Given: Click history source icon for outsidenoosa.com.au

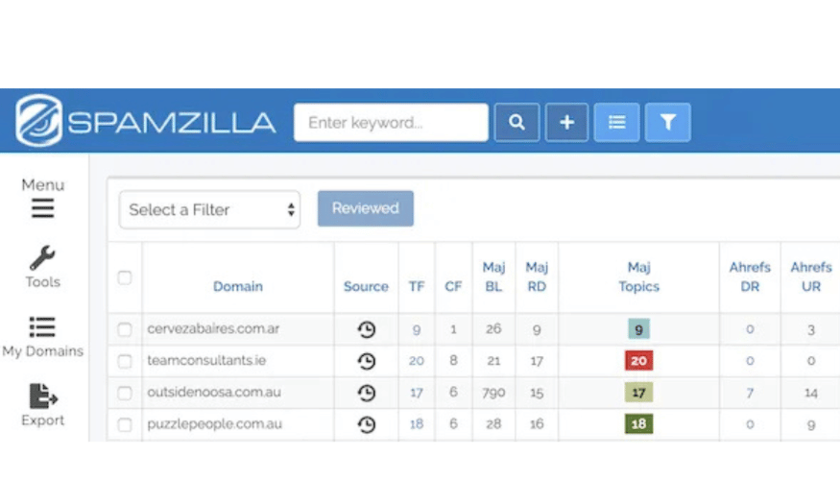Looking at the screenshot, I should [x=367, y=393].
